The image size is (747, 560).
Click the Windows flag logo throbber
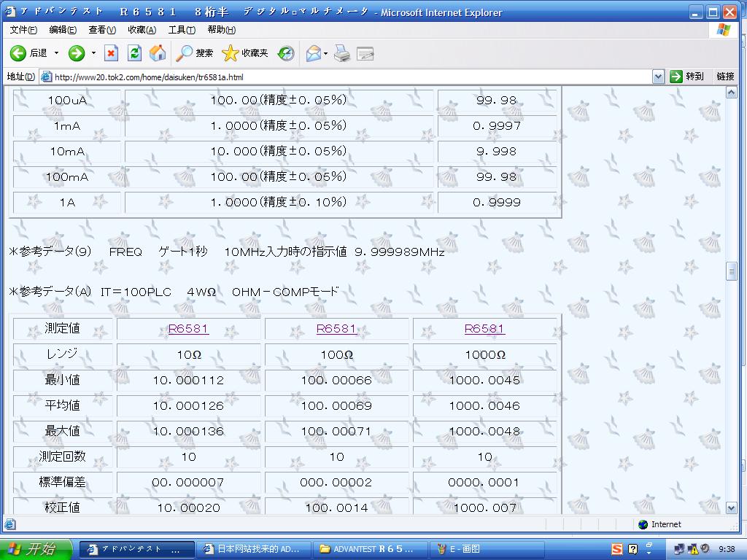tap(724, 30)
